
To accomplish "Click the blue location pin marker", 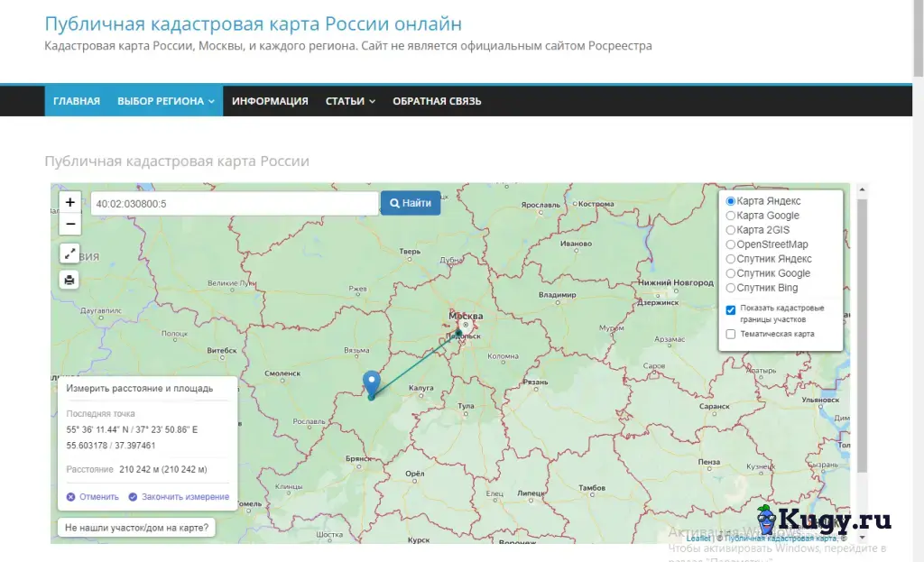I will tap(371, 383).
